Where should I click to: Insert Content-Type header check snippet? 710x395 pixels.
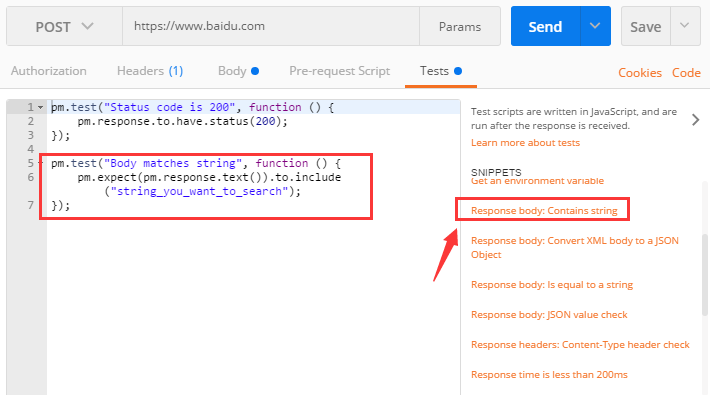point(580,345)
